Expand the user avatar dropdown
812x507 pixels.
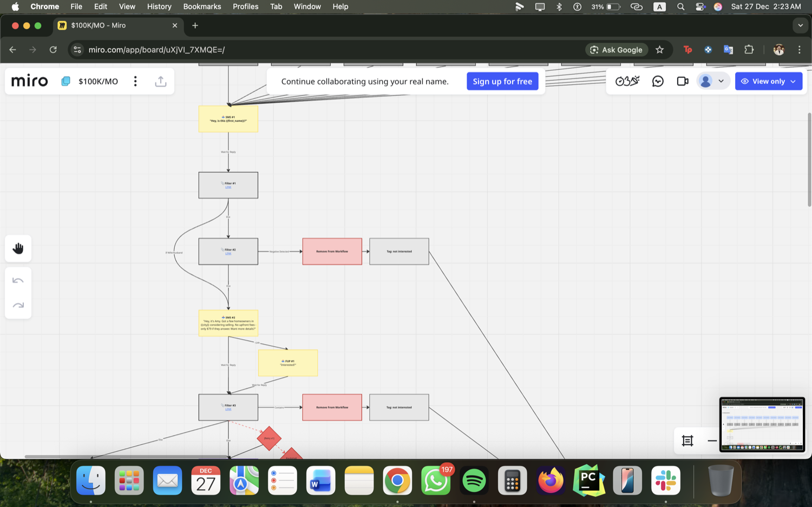point(721,81)
